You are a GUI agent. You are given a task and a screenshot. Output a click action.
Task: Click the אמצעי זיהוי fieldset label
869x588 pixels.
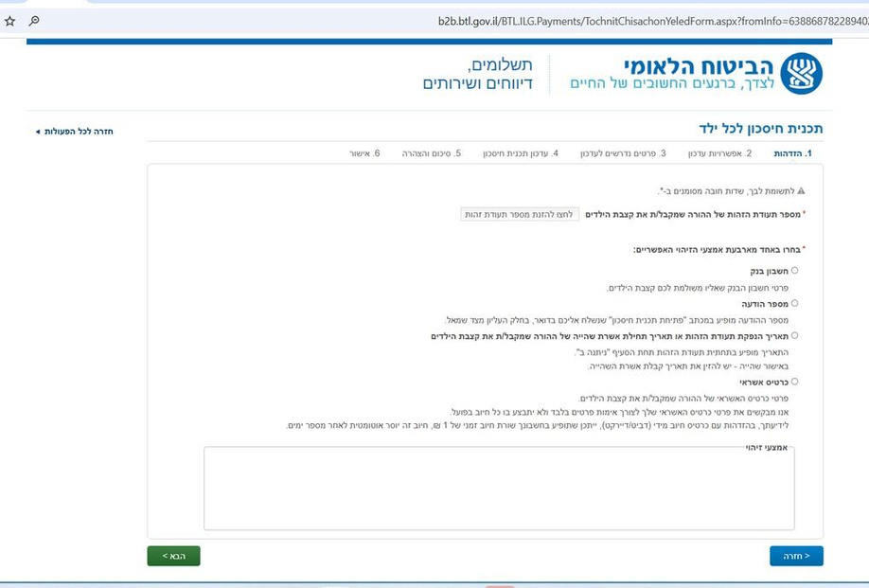tap(767, 447)
